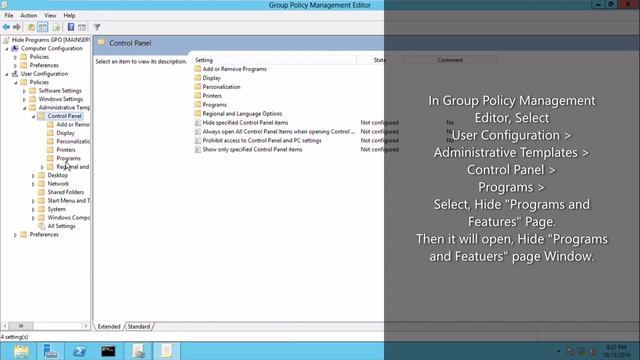Click the policy icon beside Show only specified Control Panel items
Viewport: 640px width, 360px height.
coord(198,149)
